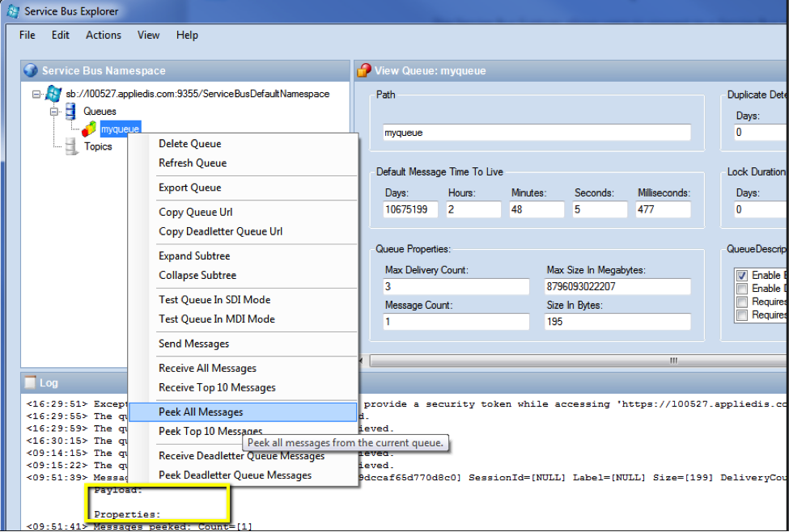Collapse the Queues tree node
The height and width of the screenshot is (532, 789).
tap(55, 112)
